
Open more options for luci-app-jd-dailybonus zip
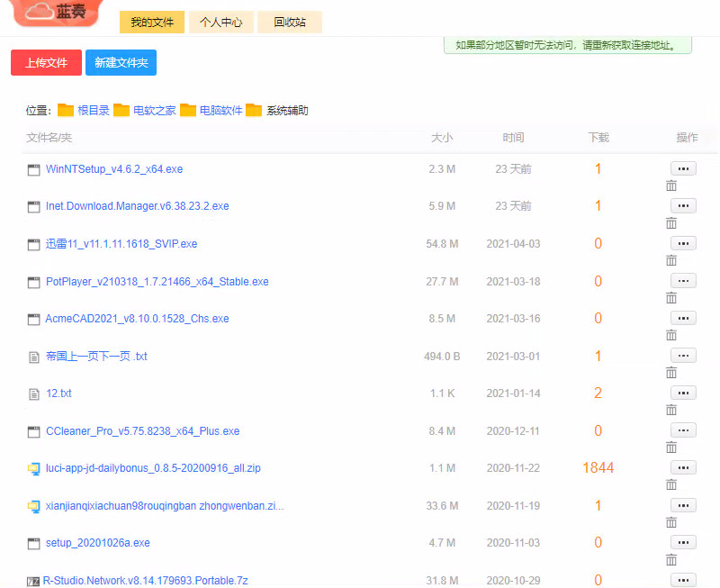(x=683, y=467)
